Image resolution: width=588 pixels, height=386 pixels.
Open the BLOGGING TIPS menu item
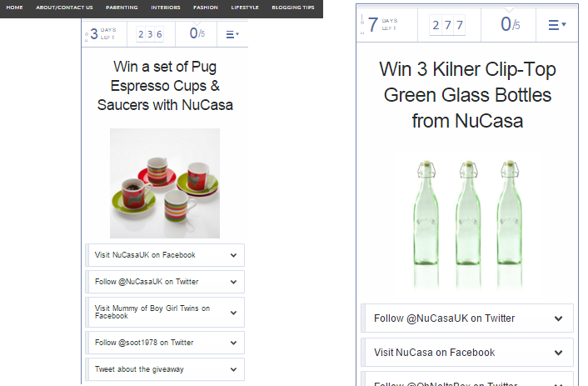click(293, 8)
